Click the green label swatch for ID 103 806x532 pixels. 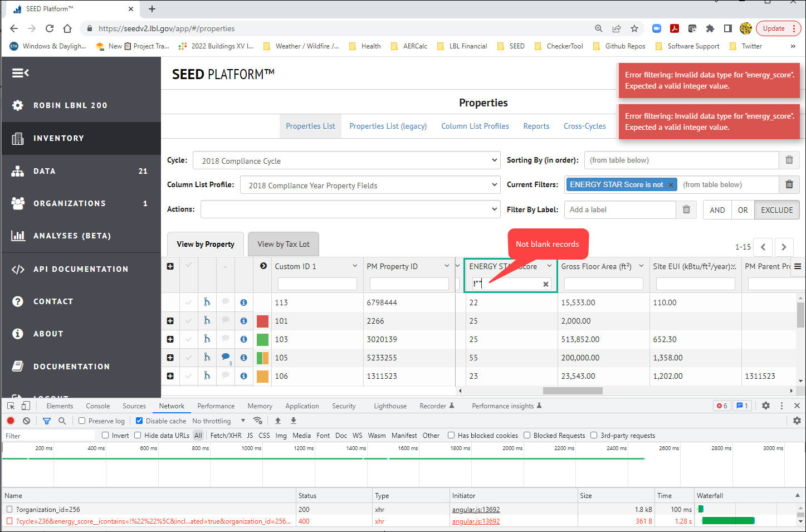point(262,339)
